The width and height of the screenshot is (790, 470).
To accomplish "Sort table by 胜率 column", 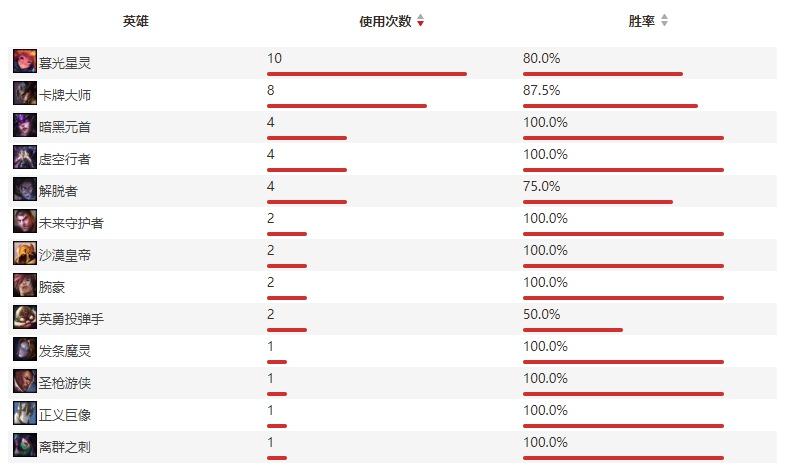I will pyautogui.click(x=641, y=21).
